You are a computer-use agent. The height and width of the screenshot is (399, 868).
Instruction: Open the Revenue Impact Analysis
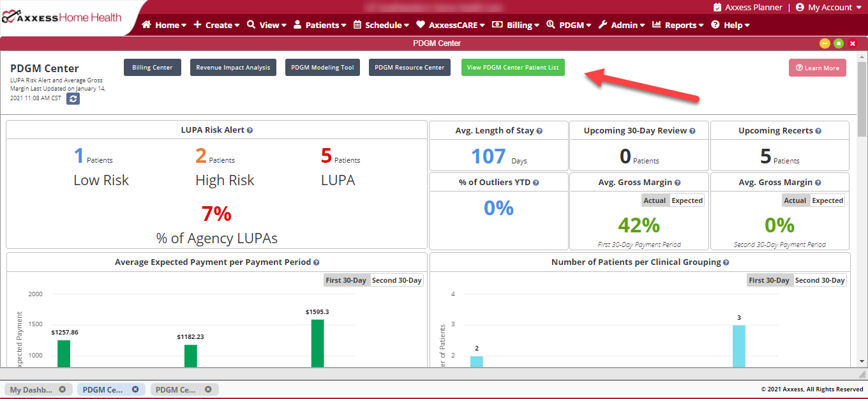point(233,68)
